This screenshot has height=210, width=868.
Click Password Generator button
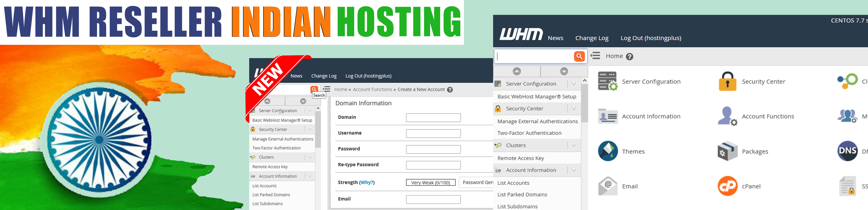476,182
